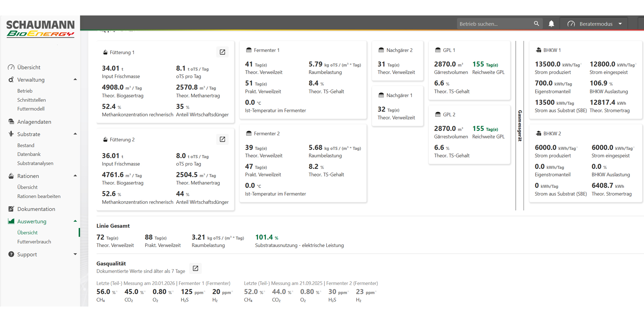Collapse the Verwaltung menu section
The height and width of the screenshot is (322, 644).
75,80
